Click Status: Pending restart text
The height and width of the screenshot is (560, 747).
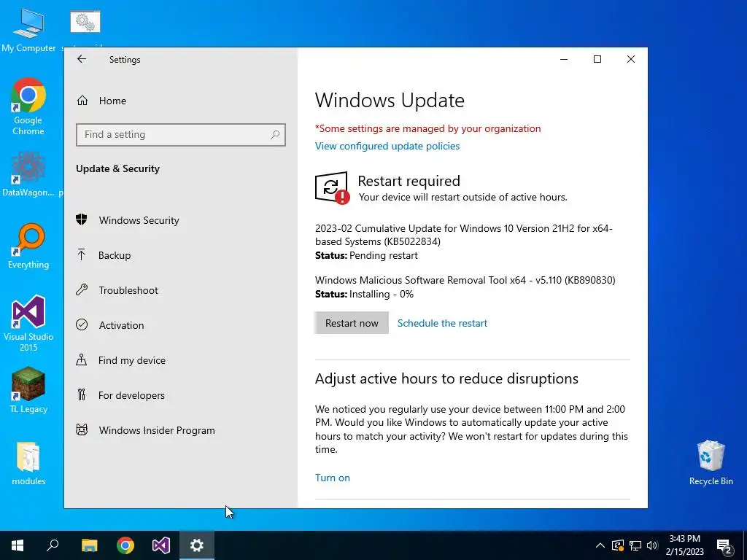click(x=366, y=256)
